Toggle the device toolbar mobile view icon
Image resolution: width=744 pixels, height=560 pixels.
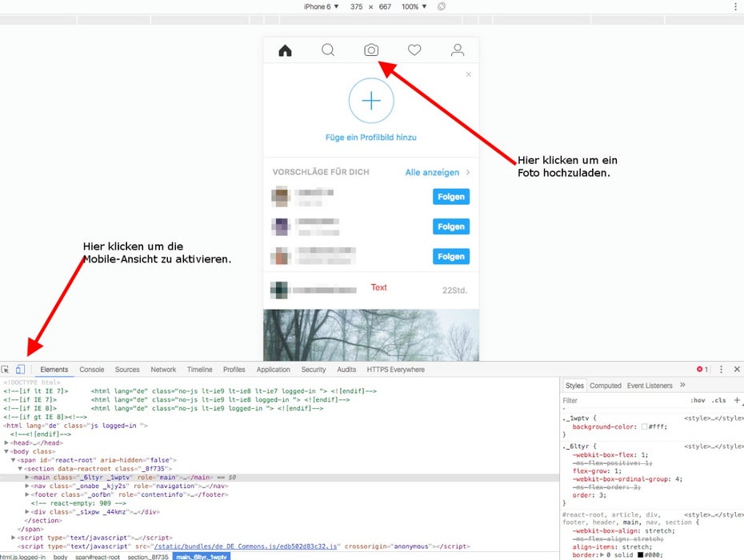click(x=20, y=370)
